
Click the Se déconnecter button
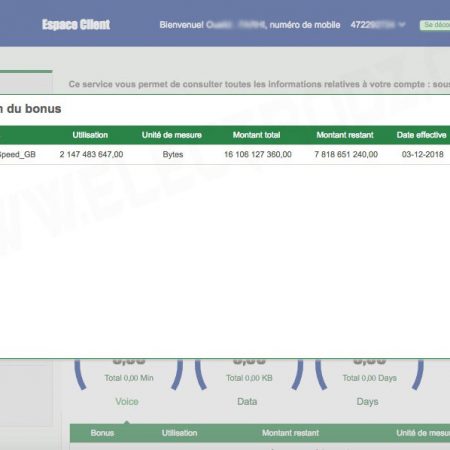pos(435,25)
